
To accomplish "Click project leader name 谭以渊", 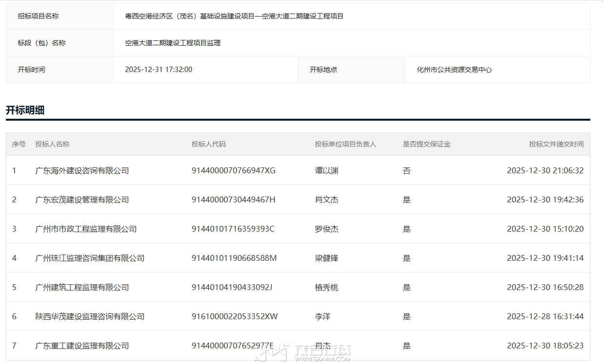I will pyautogui.click(x=326, y=171).
